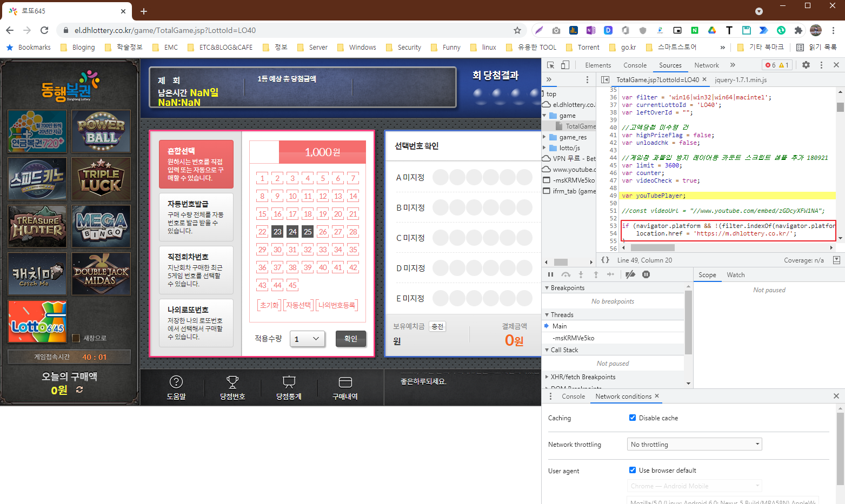Switch to the Network tab
The width and height of the screenshot is (845, 504).
(x=707, y=65)
